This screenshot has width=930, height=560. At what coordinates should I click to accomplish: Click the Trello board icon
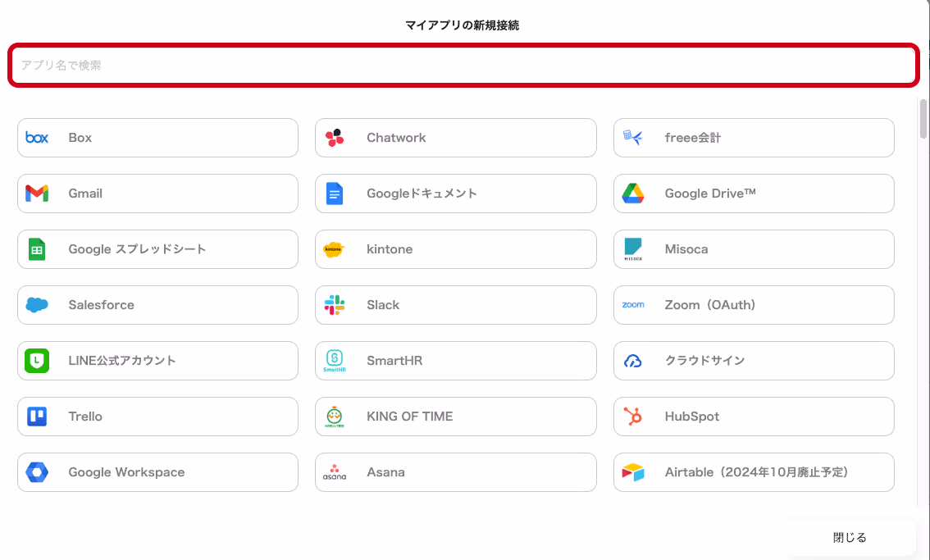click(x=37, y=417)
